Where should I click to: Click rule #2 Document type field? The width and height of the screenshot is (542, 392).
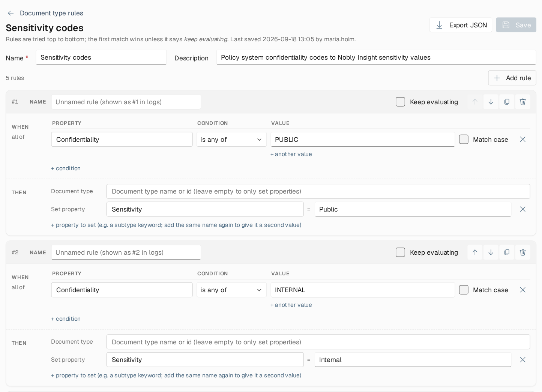tap(318, 342)
